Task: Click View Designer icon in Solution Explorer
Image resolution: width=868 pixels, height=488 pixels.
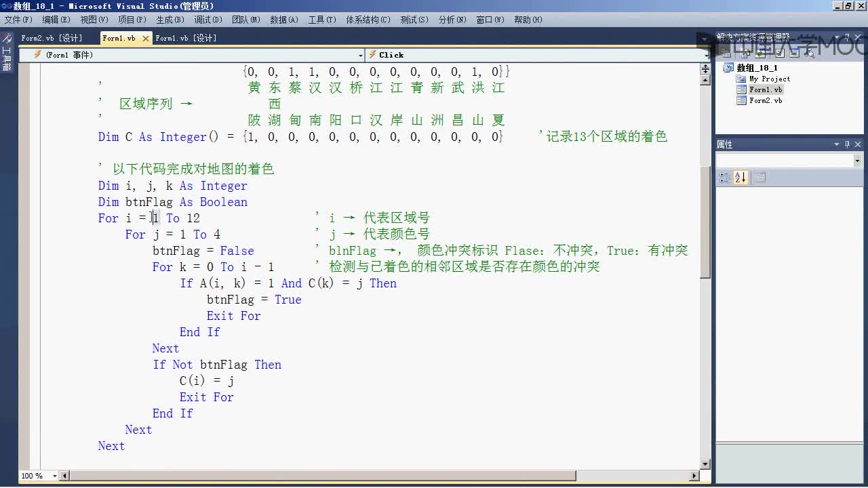Action: (x=794, y=54)
